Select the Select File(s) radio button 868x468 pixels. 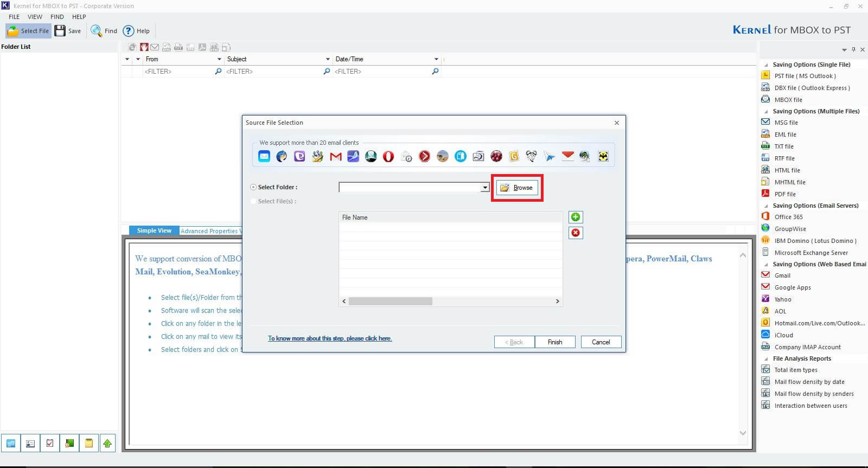(x=253, y=201)
